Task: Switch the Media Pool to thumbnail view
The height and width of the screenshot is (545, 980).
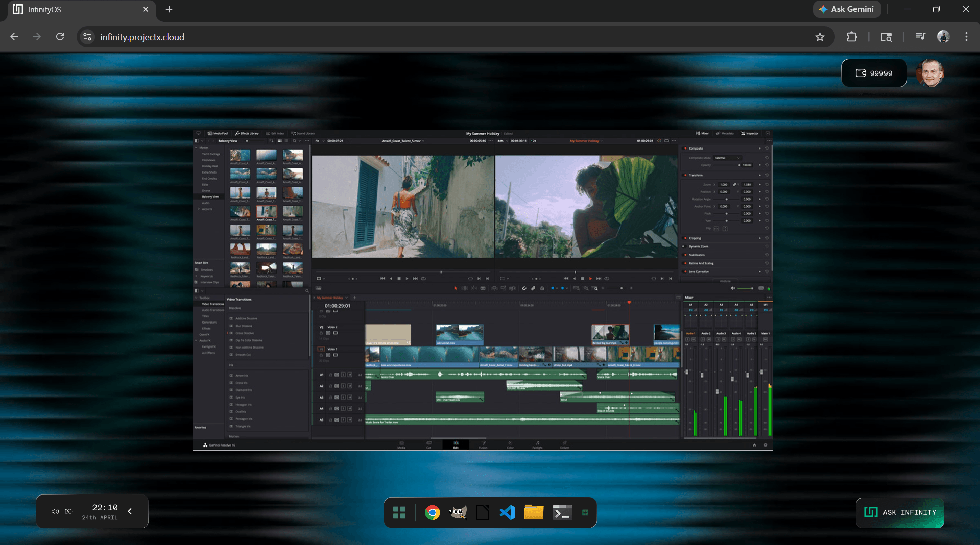Action: [x=279, y=141]
